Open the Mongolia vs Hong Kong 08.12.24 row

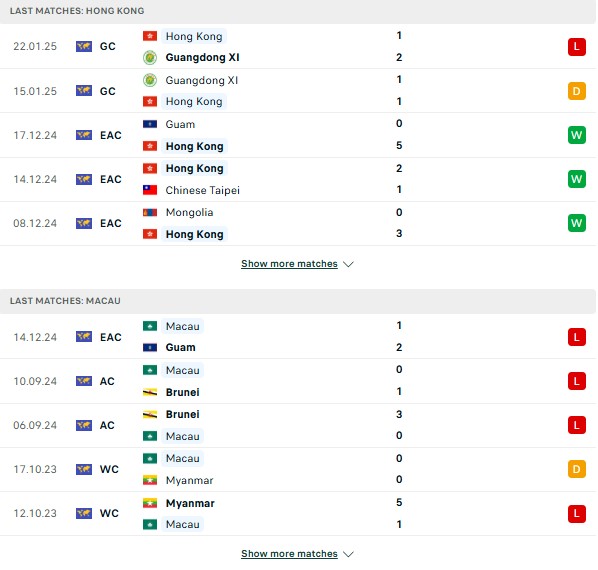pos(298,223)
